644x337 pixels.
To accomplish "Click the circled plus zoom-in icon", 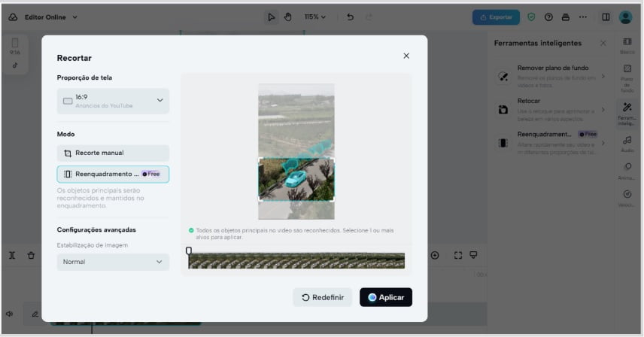I will tap(435, 255).
